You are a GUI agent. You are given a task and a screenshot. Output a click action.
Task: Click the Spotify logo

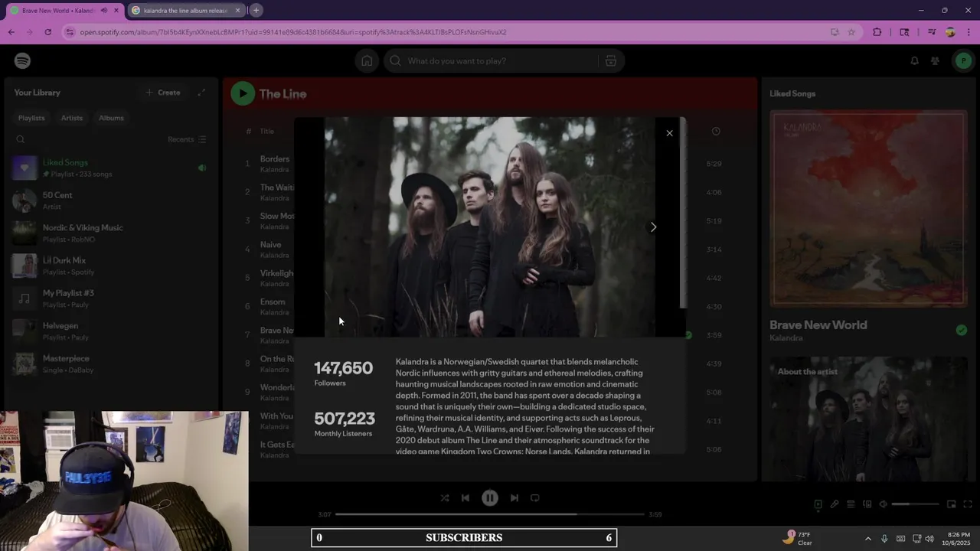pos(22,60)
